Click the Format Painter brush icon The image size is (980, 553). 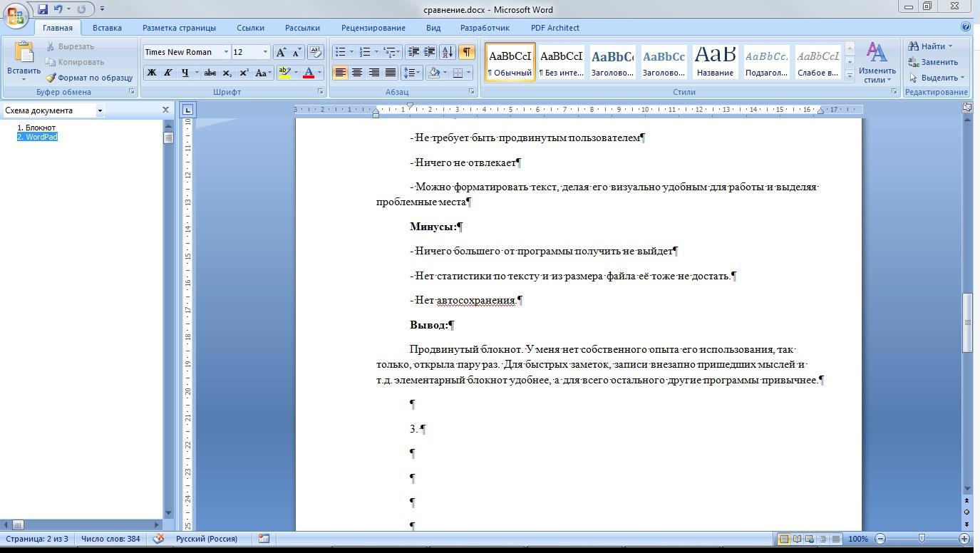51,78
